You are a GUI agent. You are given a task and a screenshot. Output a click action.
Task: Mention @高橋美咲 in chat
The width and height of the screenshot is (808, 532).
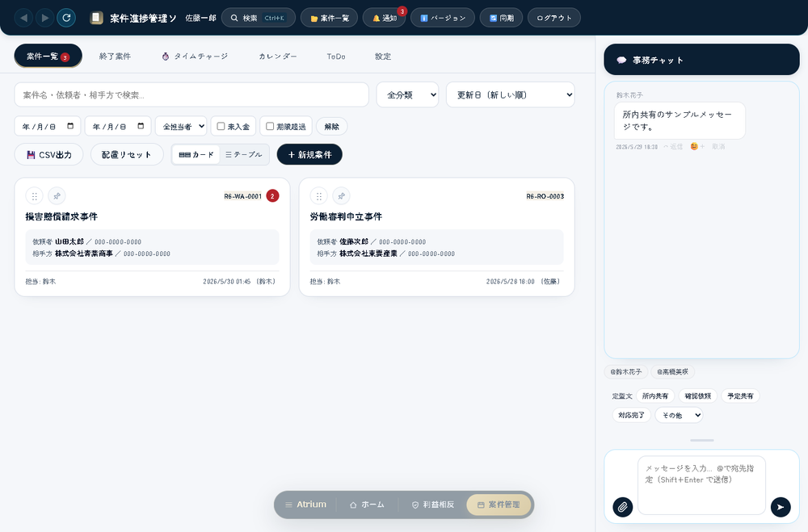pos(672,372)
